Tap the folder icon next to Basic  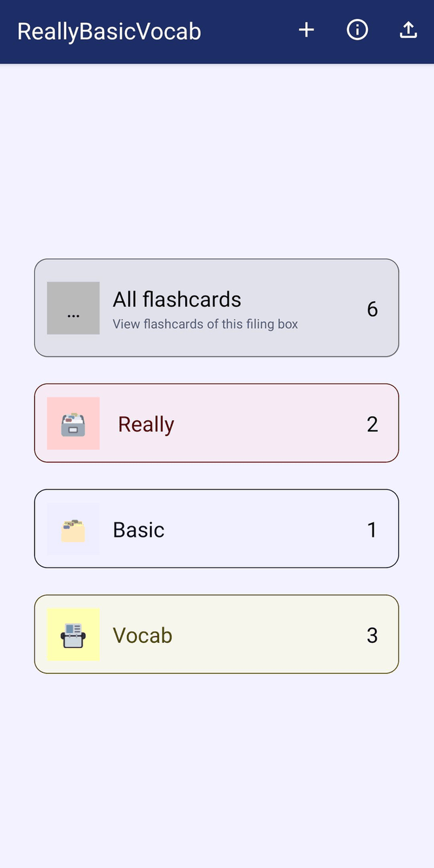(73, 529)
